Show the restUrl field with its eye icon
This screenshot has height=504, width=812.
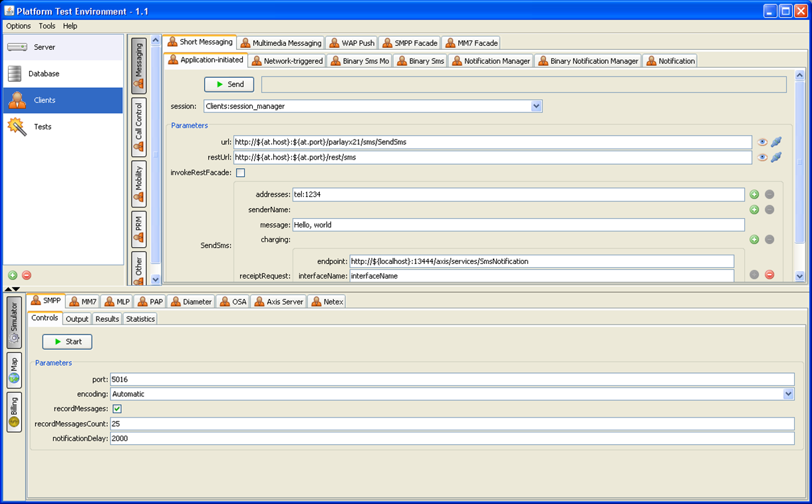tap(762, 158)
